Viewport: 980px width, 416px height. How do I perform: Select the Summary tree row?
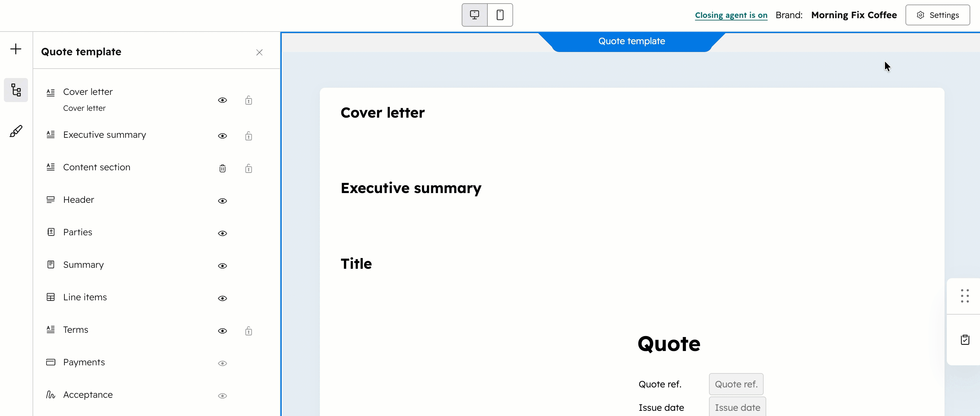pyautogui.click(x=157, y=265)
